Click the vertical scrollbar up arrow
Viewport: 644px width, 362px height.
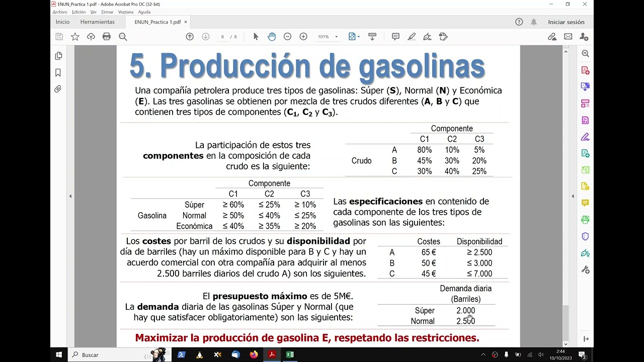pyautogui.click(x=566, y=52)
